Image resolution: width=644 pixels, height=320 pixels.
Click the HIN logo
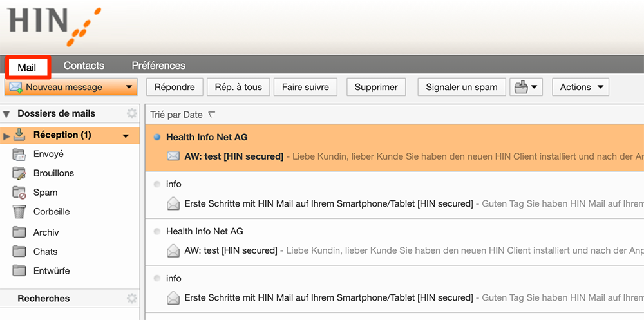(53, 26)
